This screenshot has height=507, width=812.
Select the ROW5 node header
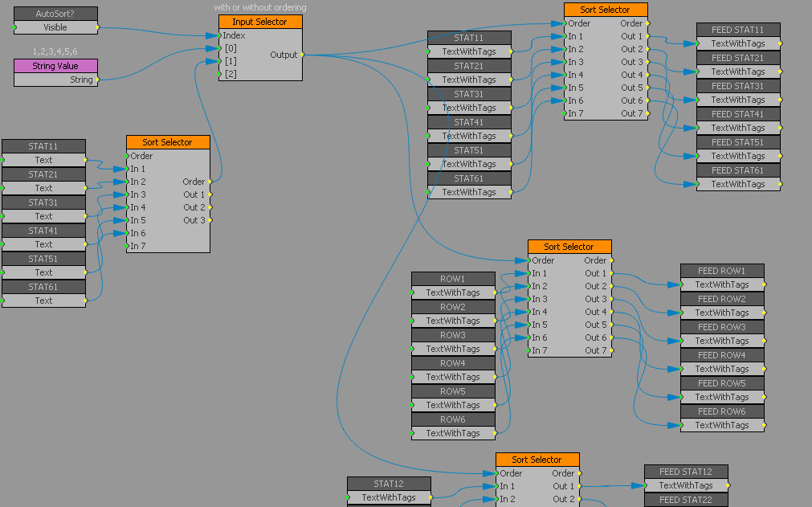click(453, 391)
